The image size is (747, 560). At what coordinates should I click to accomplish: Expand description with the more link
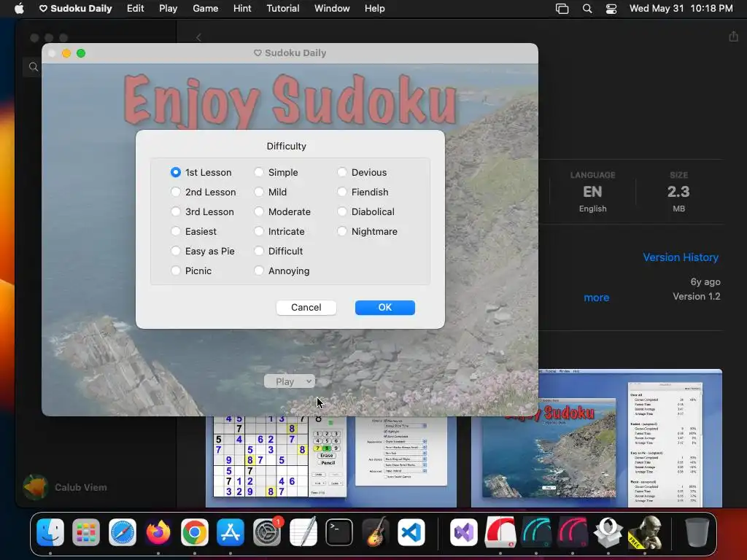597,297
